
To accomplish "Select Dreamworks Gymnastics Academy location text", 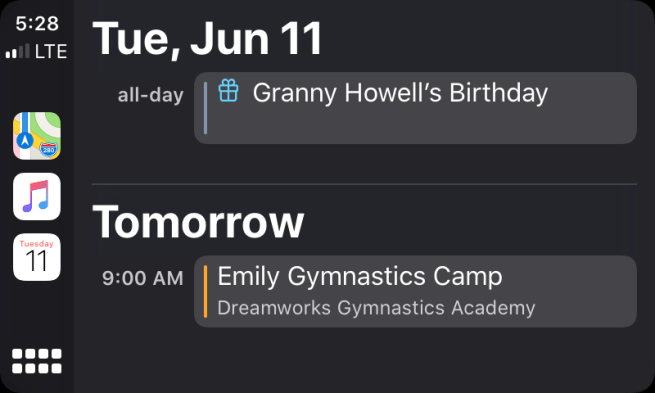I will [376, 308].
